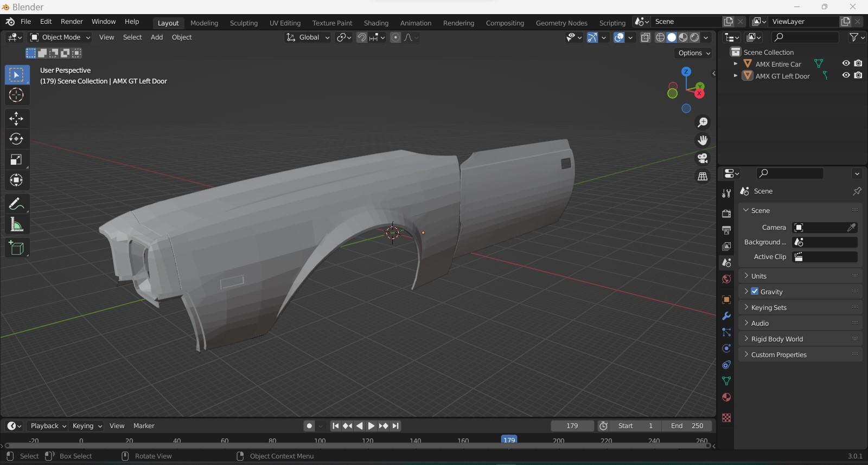The width and height of the screenshot is (868, 465).
Task: Open the Particles properties tab
Action: [726, 332]
